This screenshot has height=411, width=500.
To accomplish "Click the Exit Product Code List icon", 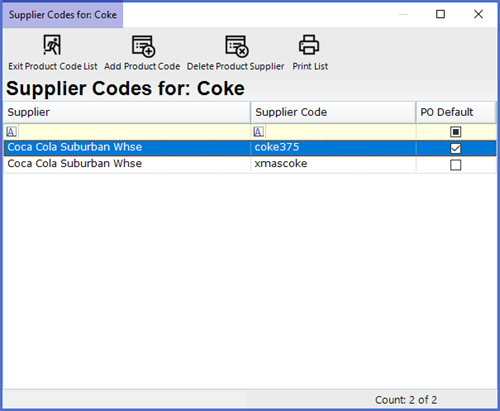I will click(x=52, y=45).
